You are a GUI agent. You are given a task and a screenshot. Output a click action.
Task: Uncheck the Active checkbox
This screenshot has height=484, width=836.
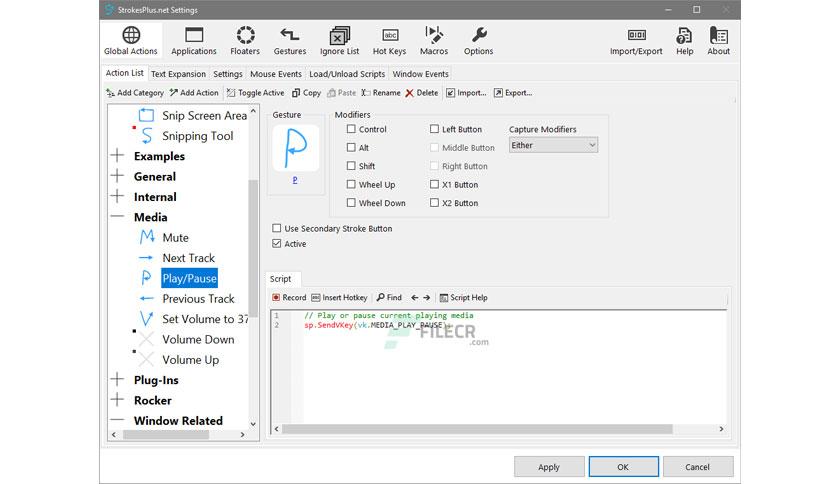[276, 244]
